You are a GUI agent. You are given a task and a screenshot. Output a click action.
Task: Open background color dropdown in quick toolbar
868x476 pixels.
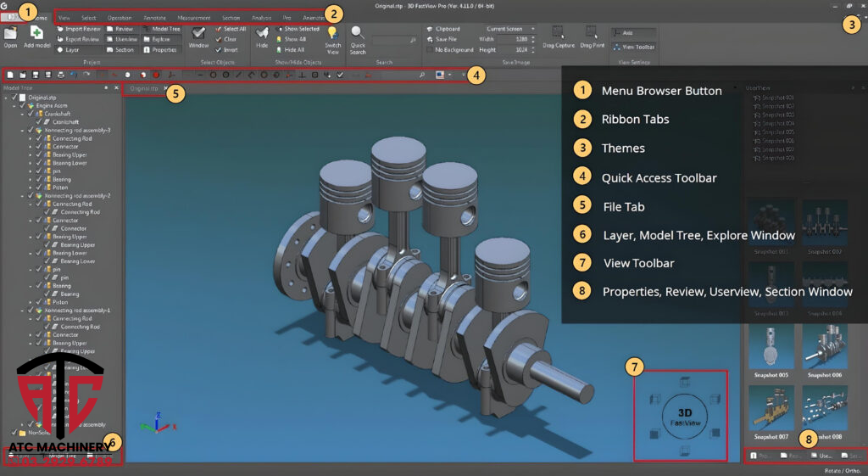[x=449, y=75]
